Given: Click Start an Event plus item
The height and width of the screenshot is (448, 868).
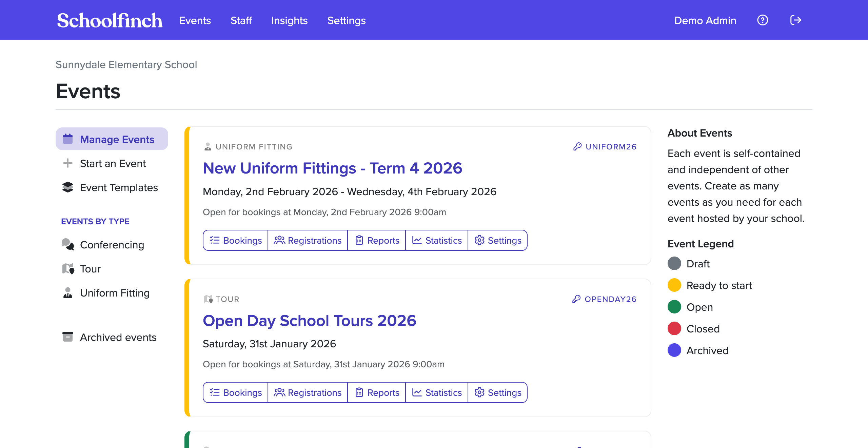Looking at the screenshot, I should coord(112,163).
